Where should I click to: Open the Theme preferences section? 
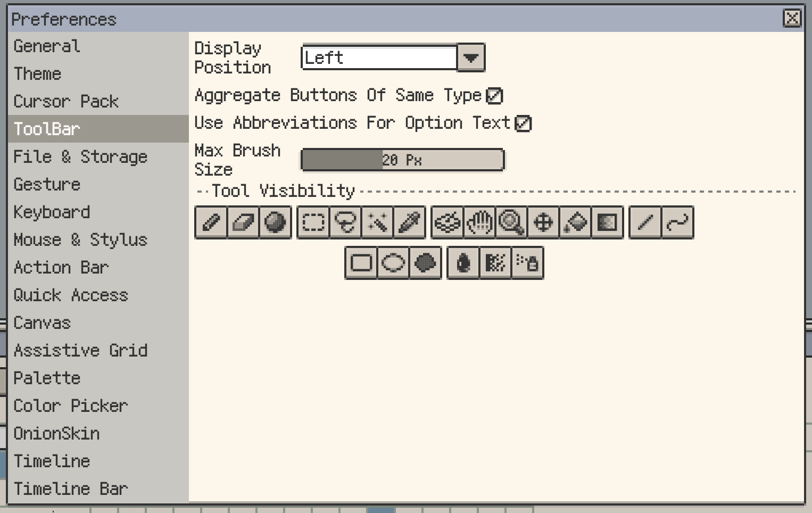coord(37,74)
